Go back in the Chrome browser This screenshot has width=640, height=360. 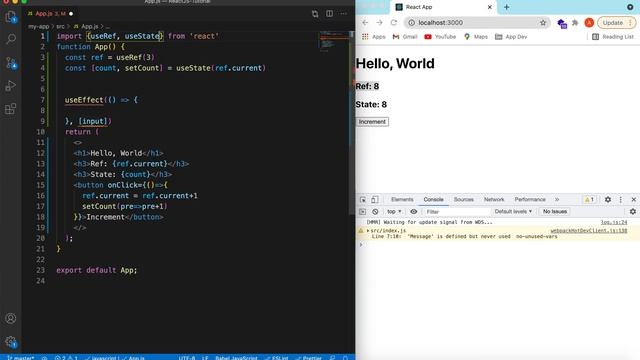[x=365, y=23]
